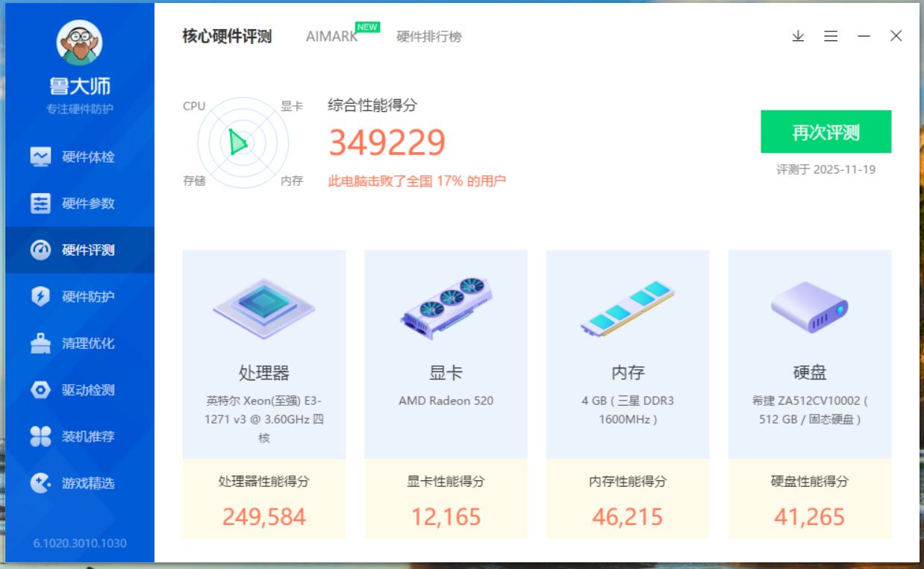
Task: Click the 内存 memory stick image
Action: [x=628, y=307]
